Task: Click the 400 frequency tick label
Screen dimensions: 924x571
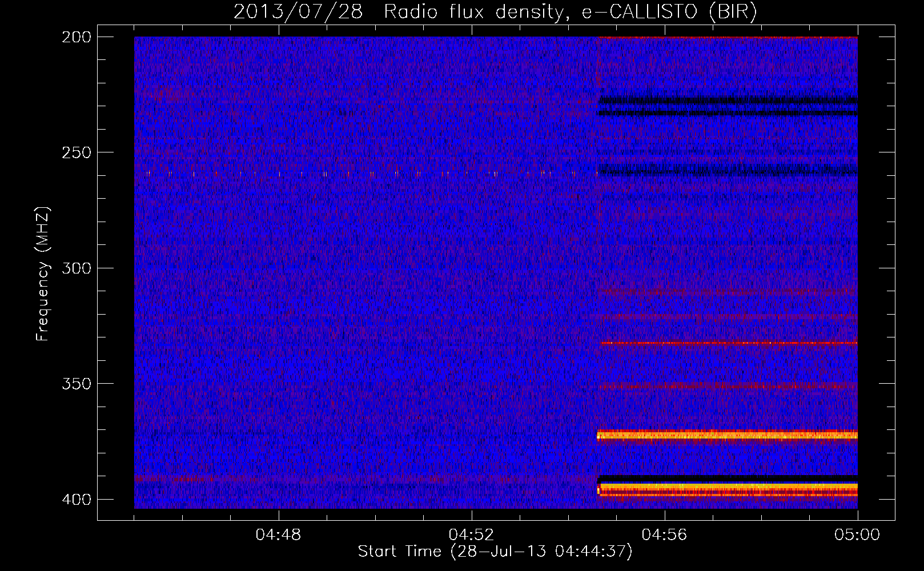Action: pyautogui.click(x=77, y=499)
